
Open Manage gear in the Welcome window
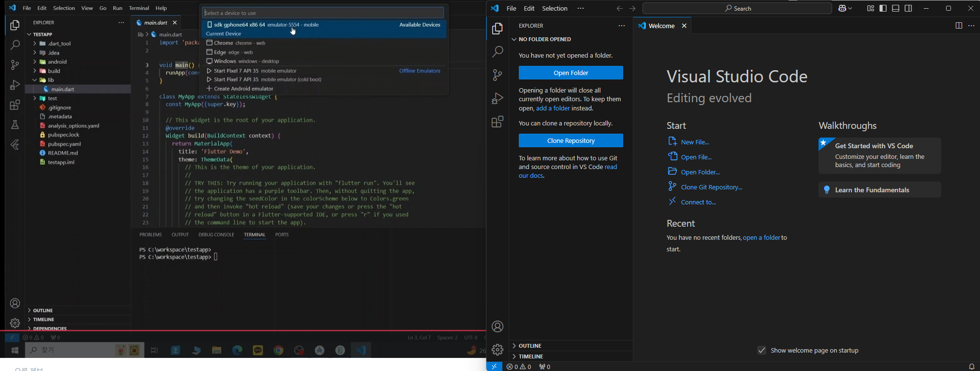pyautogui.click(x=498, y=349)
